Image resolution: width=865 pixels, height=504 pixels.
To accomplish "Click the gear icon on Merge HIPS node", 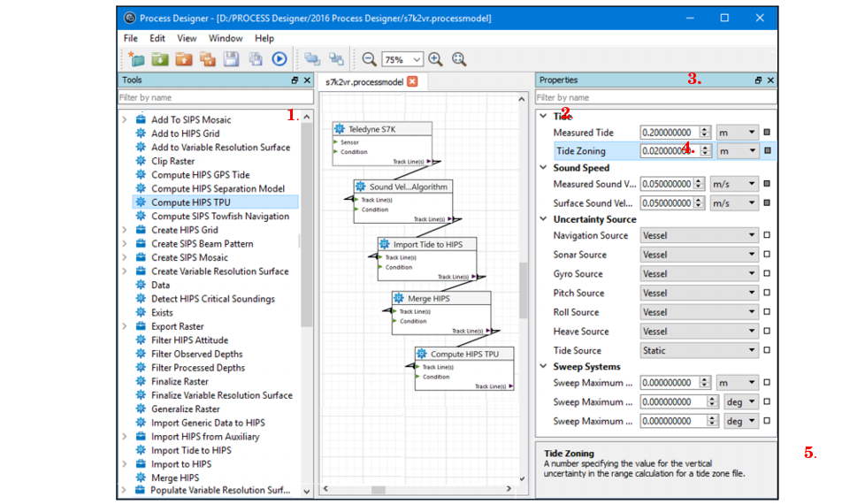I will (399, 299).
